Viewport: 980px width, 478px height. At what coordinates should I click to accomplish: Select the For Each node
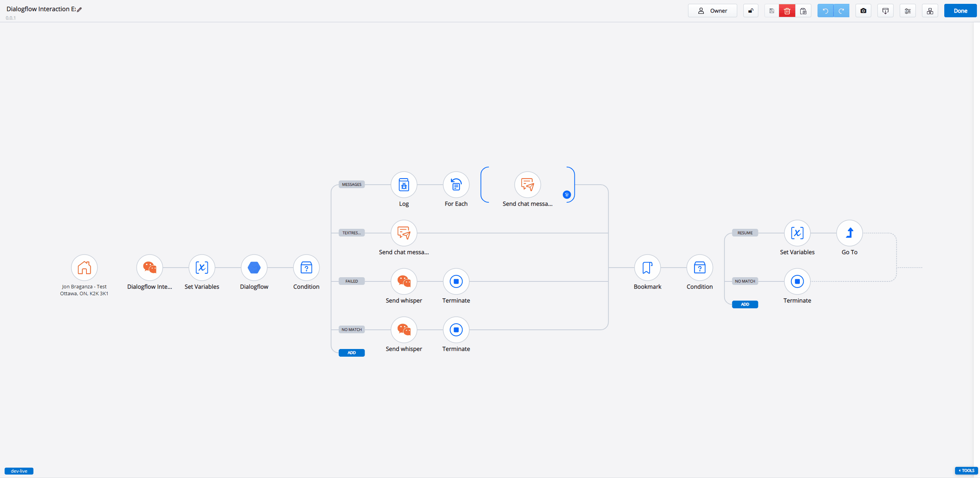[x=456, y=185]
